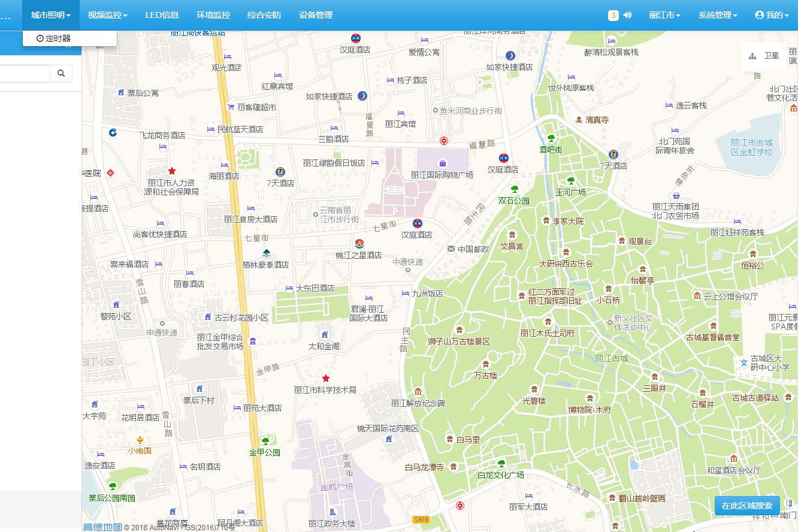
Task: Select the 小南国 restaurant icon
Action: (x=140, y=440)
